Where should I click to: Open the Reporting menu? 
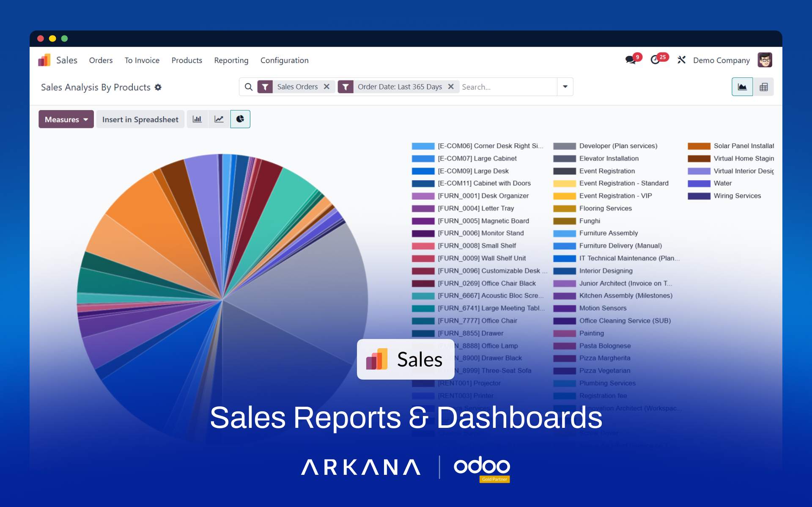coord(231,60)
